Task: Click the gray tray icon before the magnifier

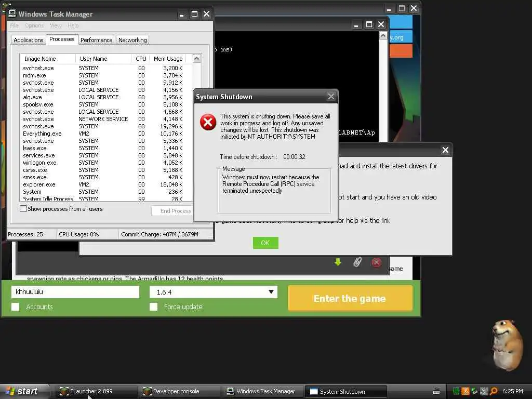Action: click(x=484, y=391)
